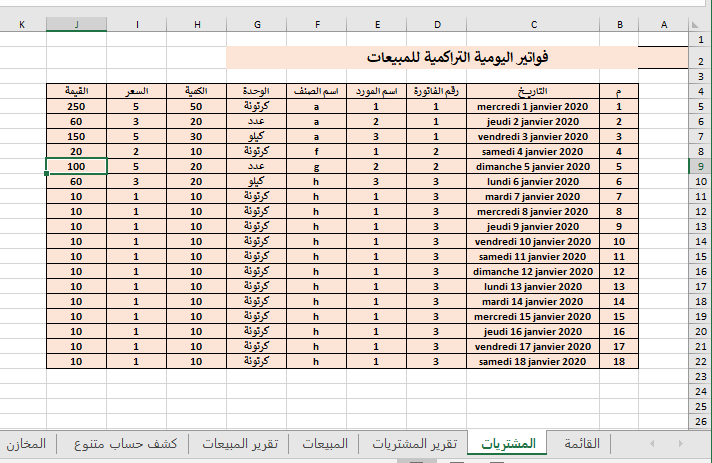Select column C header

tap(533, 25)
